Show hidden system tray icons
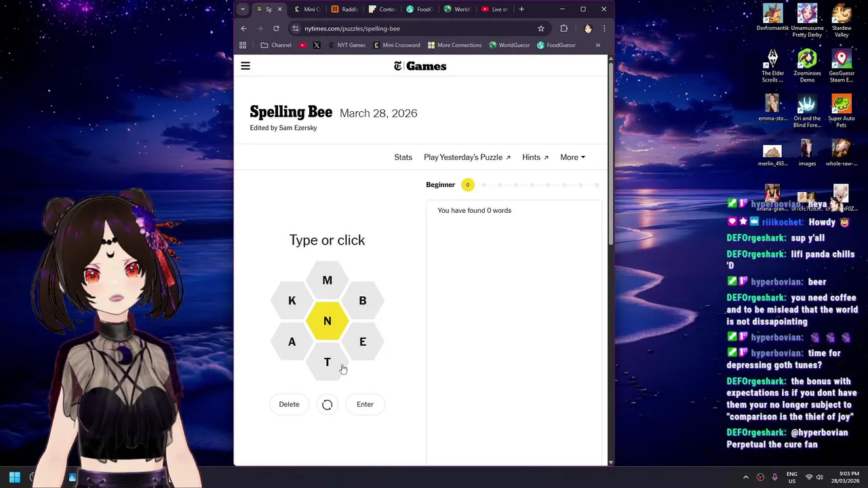 (x=746, y=477)
